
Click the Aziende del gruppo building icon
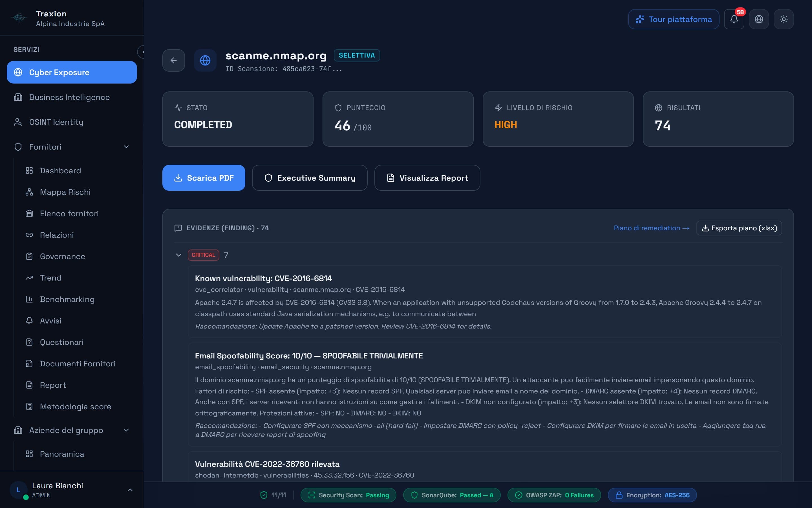click(18, 430)
